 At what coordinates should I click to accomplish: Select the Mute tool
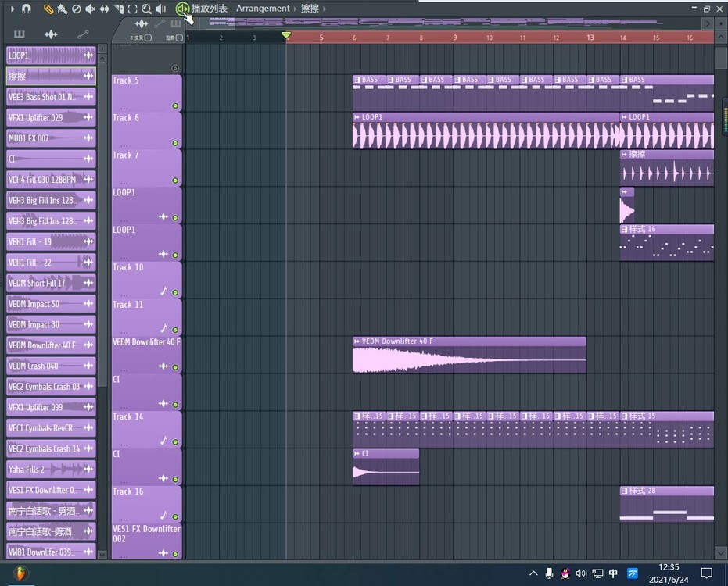(x=90, y=9)
